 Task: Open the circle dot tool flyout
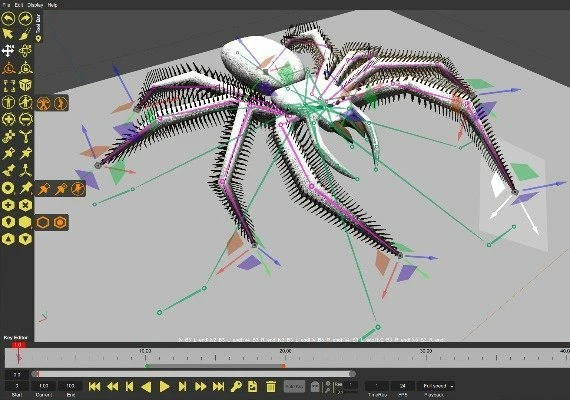(x=8, y=188)
